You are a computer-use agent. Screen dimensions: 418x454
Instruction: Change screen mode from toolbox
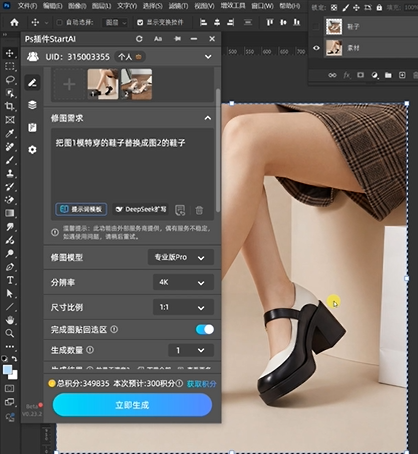click(x=10, y=402)
